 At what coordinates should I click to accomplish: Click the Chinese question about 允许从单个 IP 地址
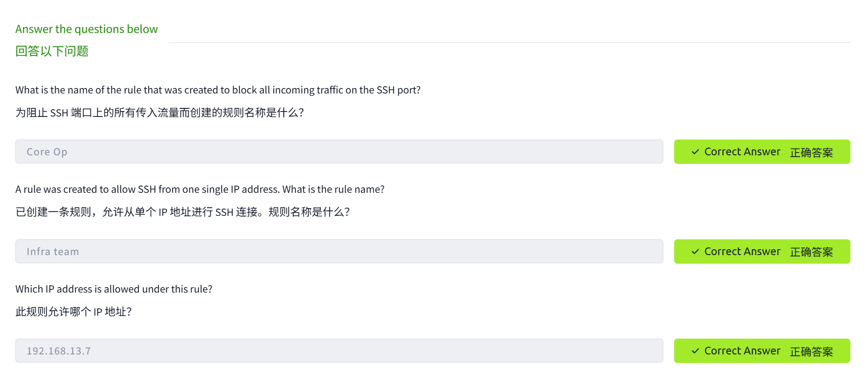point(183,212)
